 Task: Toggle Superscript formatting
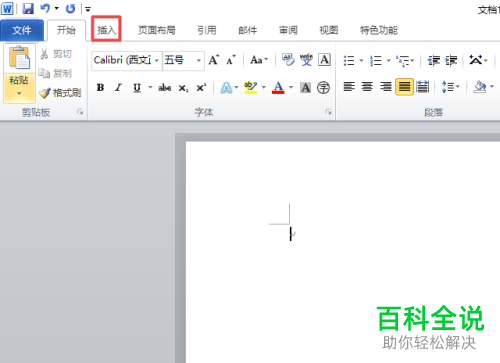coord(201,88)
